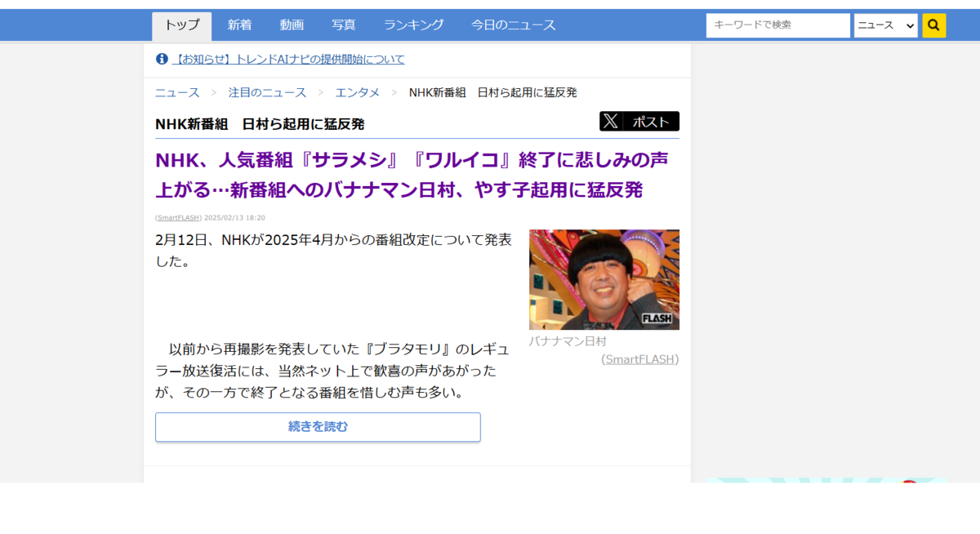Click paragraph starting 以前から再撮影を発表
The width and height of the screenshot is (980, 534).
click(x=332, y=371)
